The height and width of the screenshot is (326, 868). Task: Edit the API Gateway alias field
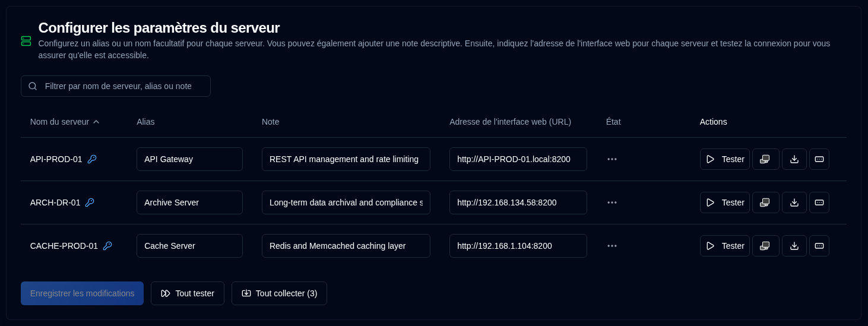[x=189, y=159]
